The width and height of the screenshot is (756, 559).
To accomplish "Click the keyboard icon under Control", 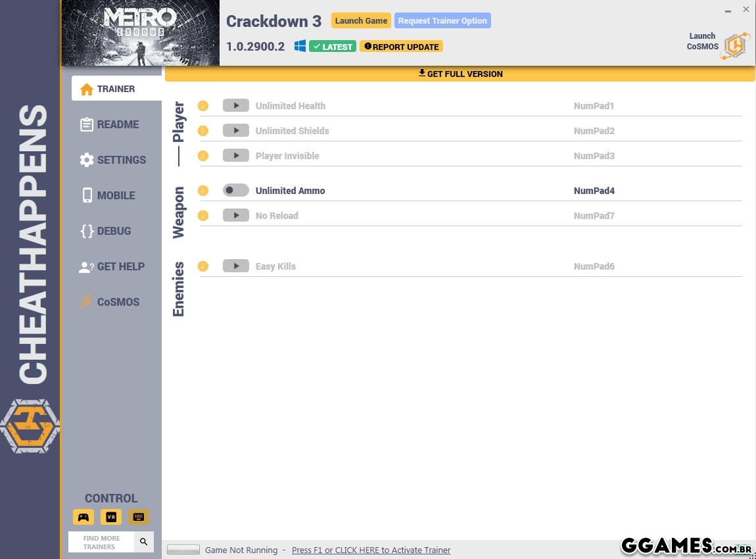I will click(139, 517).
